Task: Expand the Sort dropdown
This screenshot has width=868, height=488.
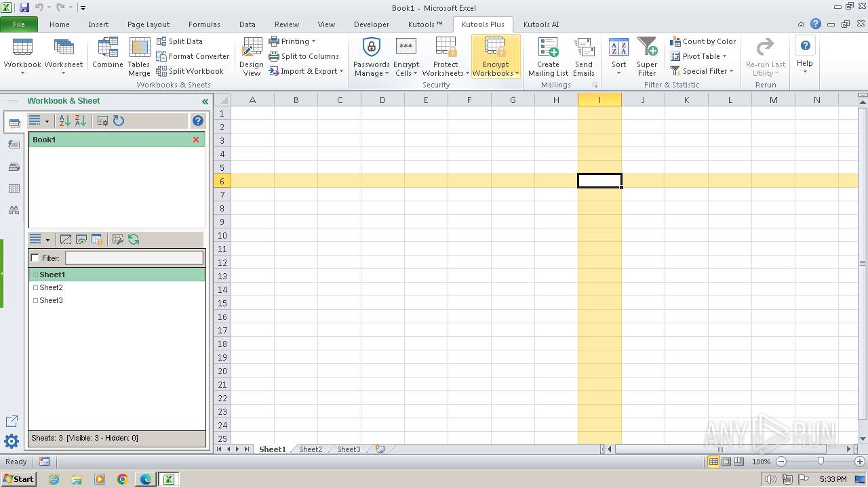Action: click(618, 57)
